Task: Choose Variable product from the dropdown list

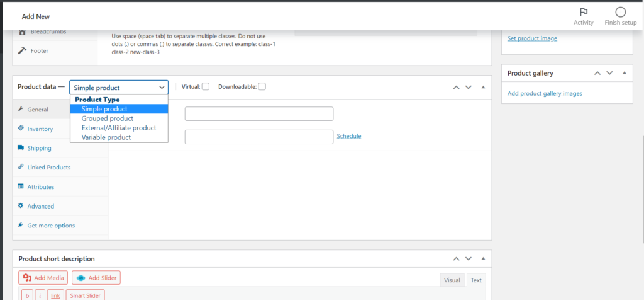Action: click(x=106, y=137)
